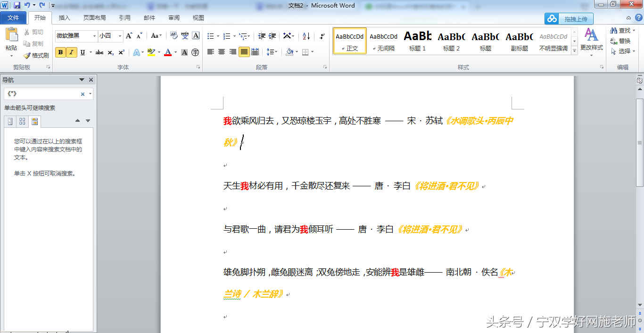
Task: Toggle Underline formatting button
Action: 83,52
